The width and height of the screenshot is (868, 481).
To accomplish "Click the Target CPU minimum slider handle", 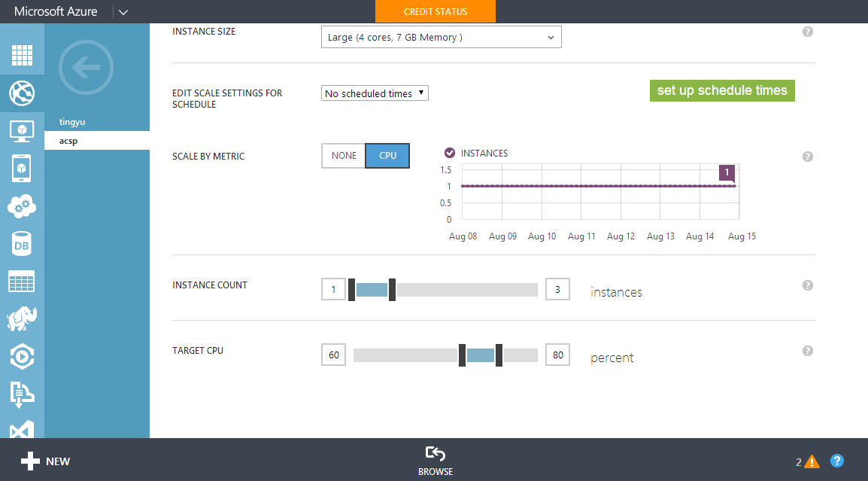I will tap(463, 355).
